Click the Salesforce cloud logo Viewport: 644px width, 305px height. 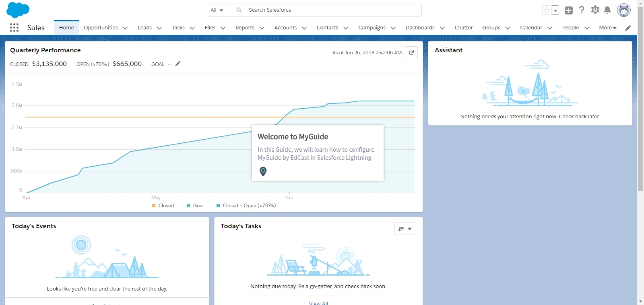(x=18, y=10)
